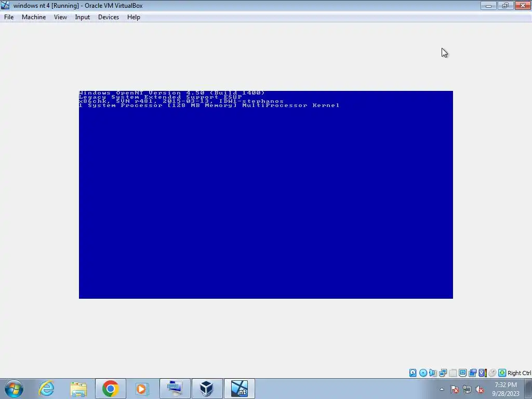This screenshot has height=399, width=532.
Task: Click the Show desktop strip
Action: 528,389
